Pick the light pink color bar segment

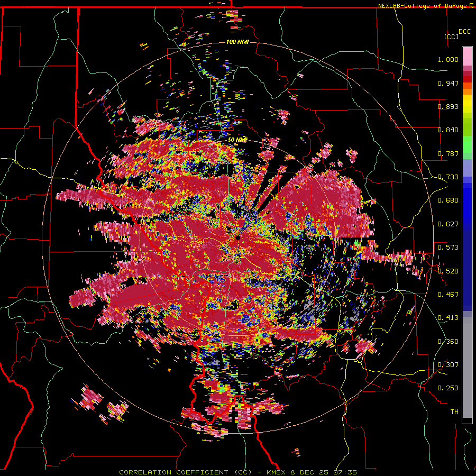coord(467,56)
